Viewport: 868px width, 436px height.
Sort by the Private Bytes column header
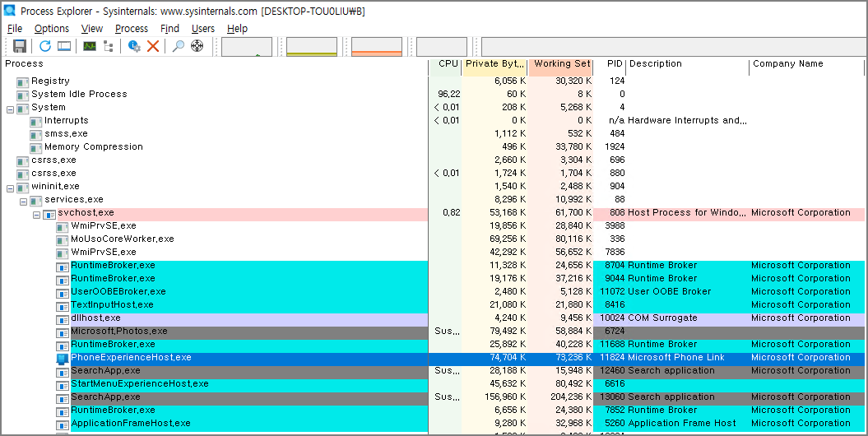click(495, 64)
